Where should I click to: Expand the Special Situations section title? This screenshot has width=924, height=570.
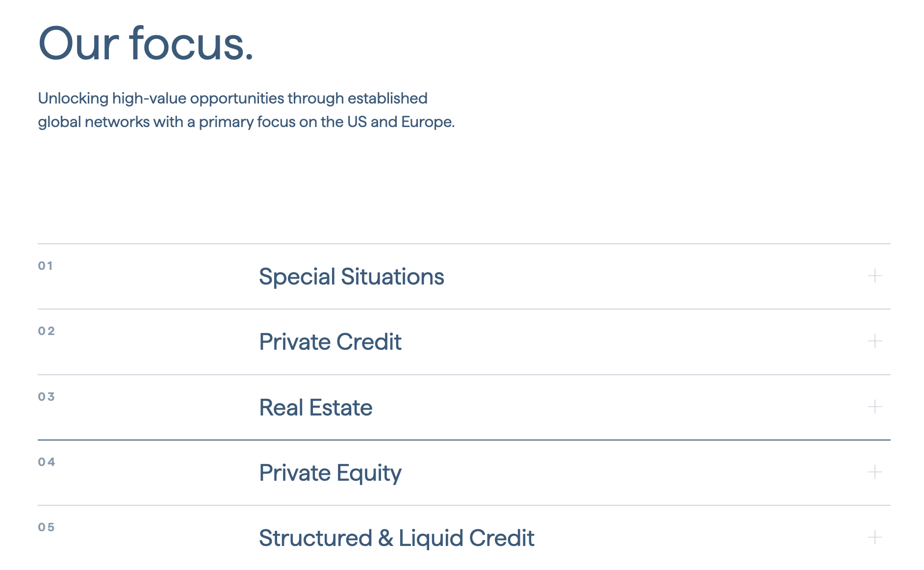coord(351,277)
